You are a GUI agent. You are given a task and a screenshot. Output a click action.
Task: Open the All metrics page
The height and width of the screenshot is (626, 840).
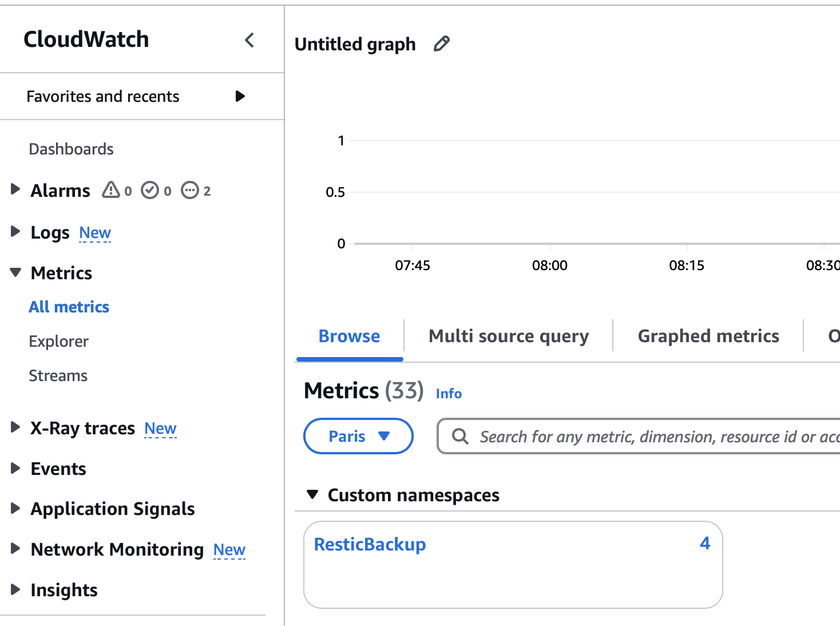pos(69,307)
